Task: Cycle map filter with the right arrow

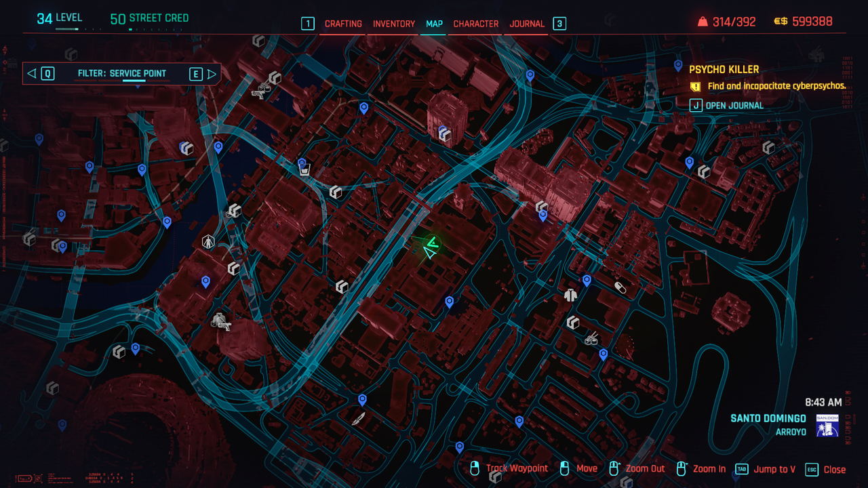Action: coord(212,74)
